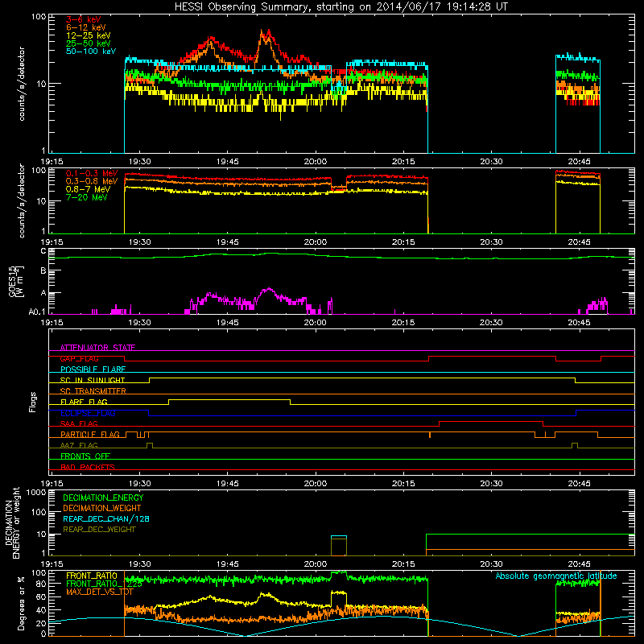Click the 0.1-0.3 MeV legend label
Viewport: 644px width, 644px height.
click(x=92, y=173)
